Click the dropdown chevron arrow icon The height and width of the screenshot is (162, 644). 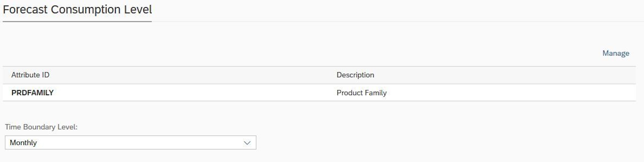[x=247, y=143]
